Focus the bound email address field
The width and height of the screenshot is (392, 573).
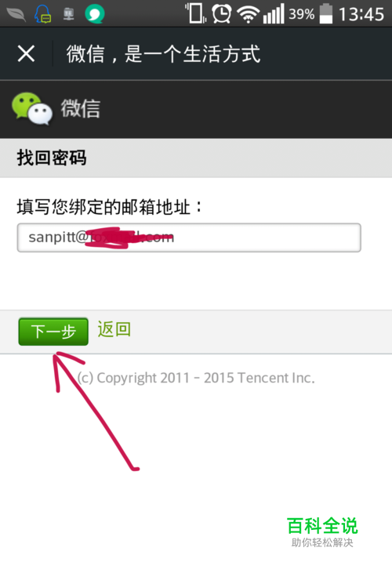(189, 238)
